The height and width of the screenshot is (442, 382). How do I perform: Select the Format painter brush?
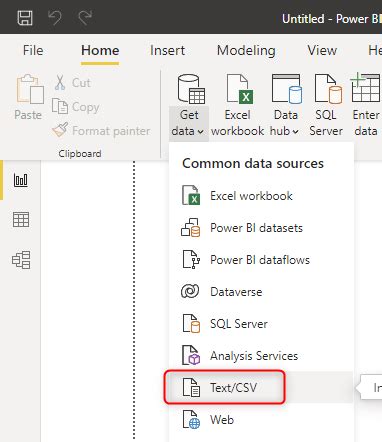click(101, 130)
